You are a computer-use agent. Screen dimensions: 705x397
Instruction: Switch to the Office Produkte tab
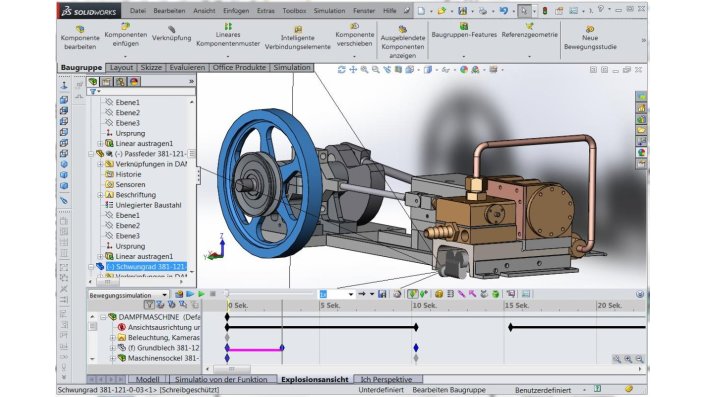(x=239, y=67)
